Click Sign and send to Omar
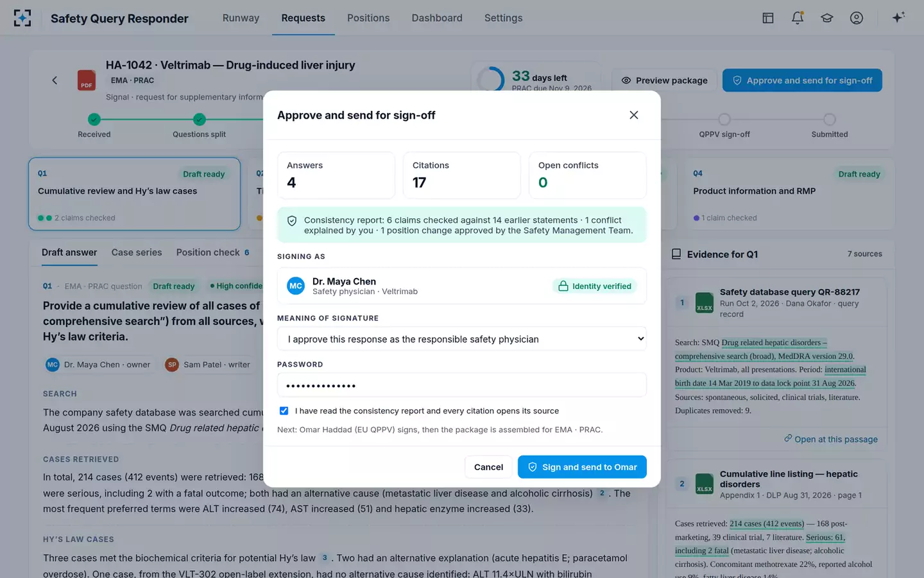This screenshot has height=578, width=924. pos(582,467)
